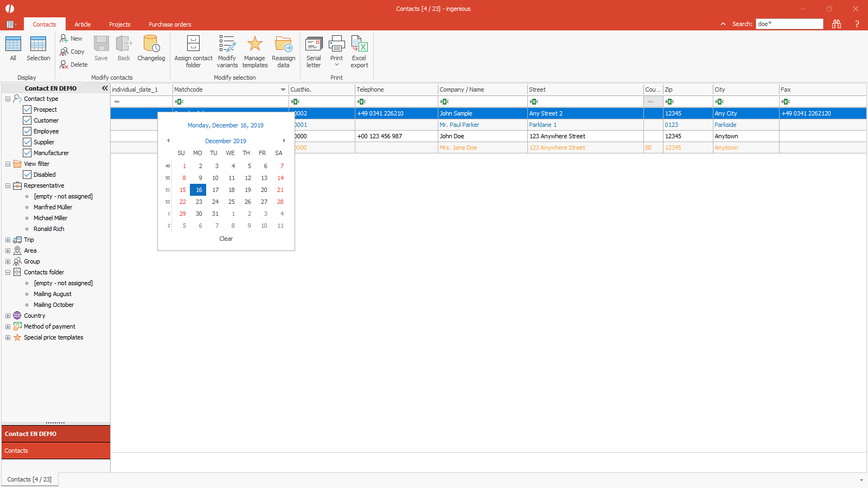
Task: Open the Serial letter tool
Action: (314, 44)
